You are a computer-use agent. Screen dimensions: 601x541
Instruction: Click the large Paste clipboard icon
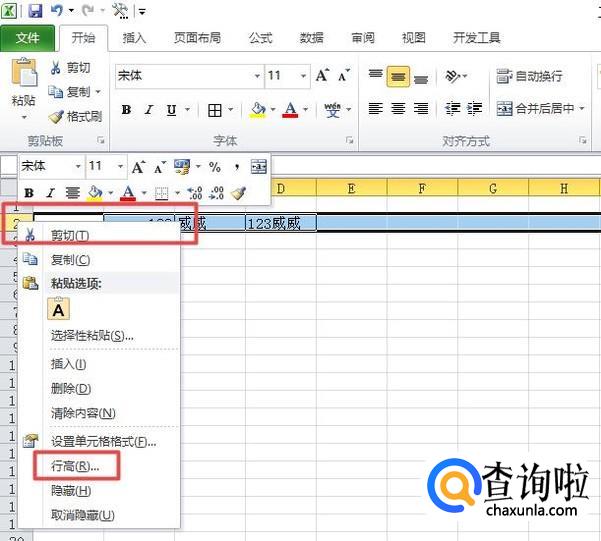(24, 72)
